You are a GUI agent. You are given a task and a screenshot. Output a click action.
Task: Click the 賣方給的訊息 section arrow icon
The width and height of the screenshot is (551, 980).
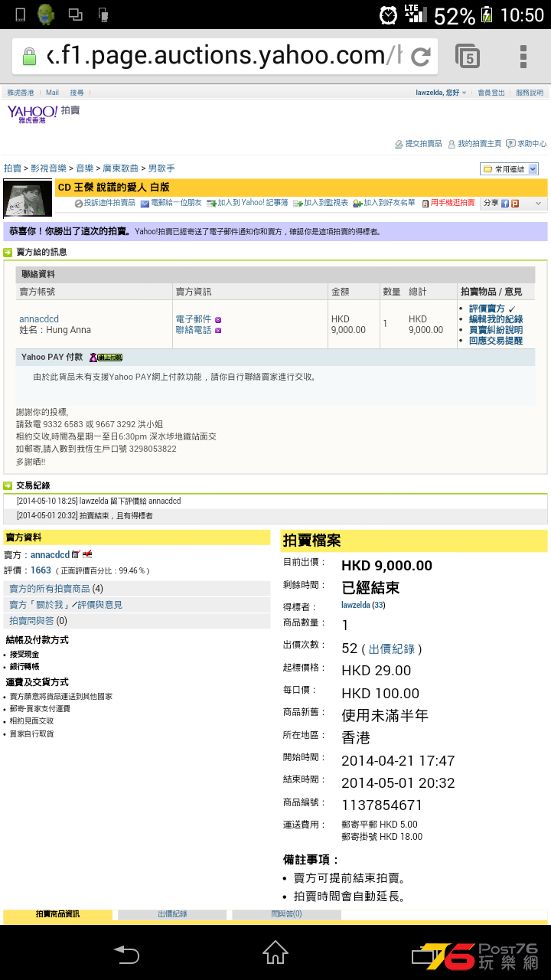(x=8, y=252)
